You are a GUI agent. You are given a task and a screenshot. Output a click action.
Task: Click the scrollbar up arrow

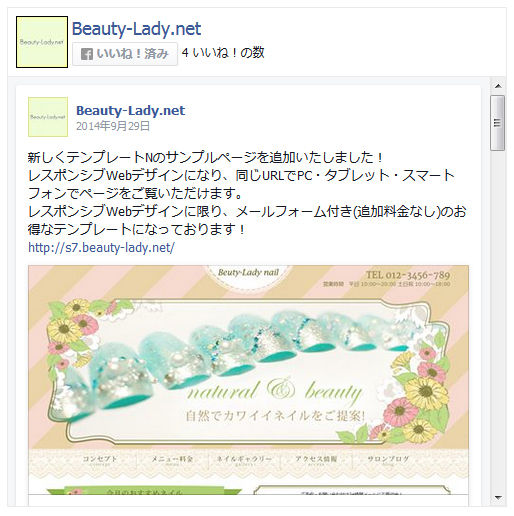pyautogui.click(x=498, y=86)
